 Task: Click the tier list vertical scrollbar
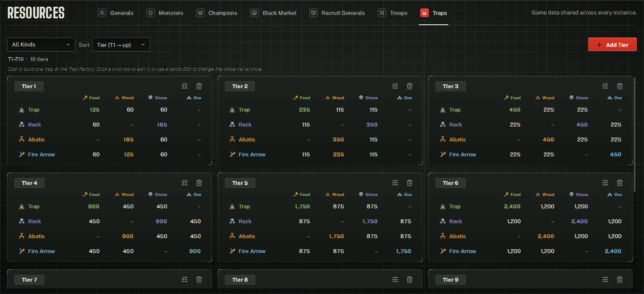click(x=635, y=134)
